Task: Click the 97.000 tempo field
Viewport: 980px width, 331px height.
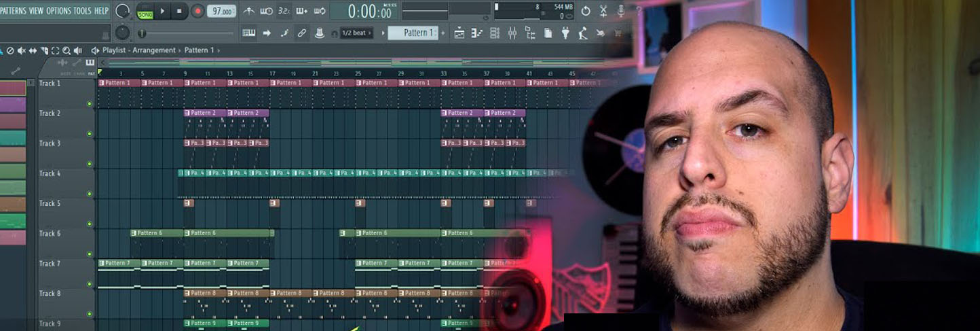Action: pos(222,12)
